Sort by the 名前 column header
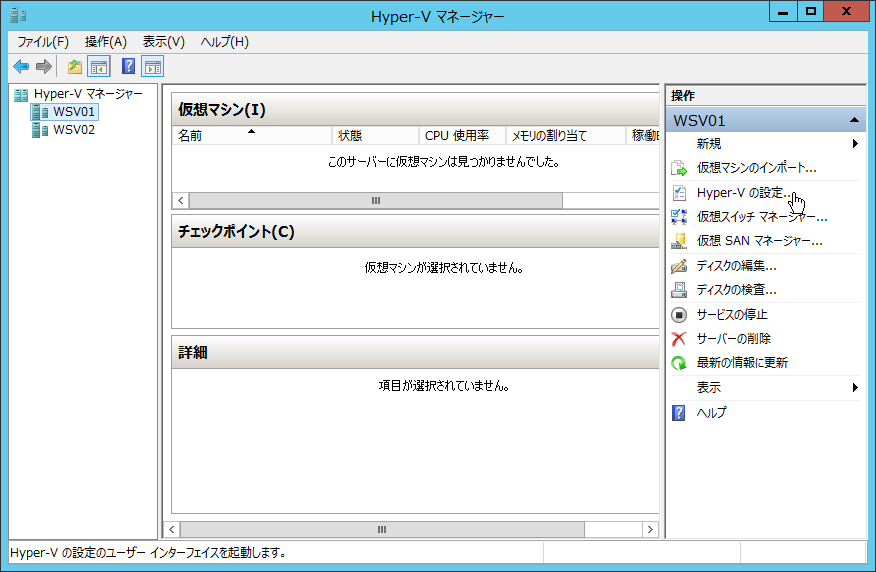 click(x=251, y=136)
